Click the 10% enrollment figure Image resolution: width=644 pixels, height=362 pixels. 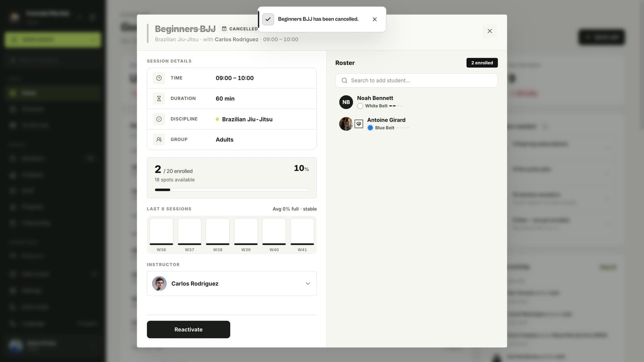(x=301, y=168)
